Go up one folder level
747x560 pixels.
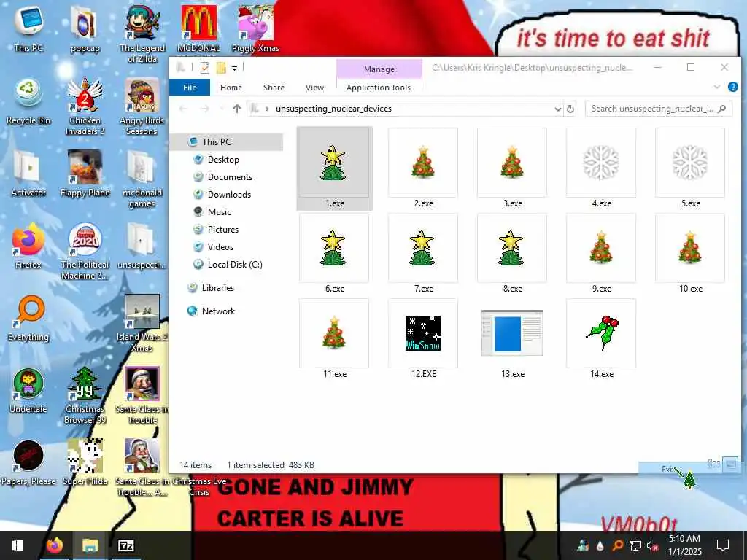[x=237, y=109]
